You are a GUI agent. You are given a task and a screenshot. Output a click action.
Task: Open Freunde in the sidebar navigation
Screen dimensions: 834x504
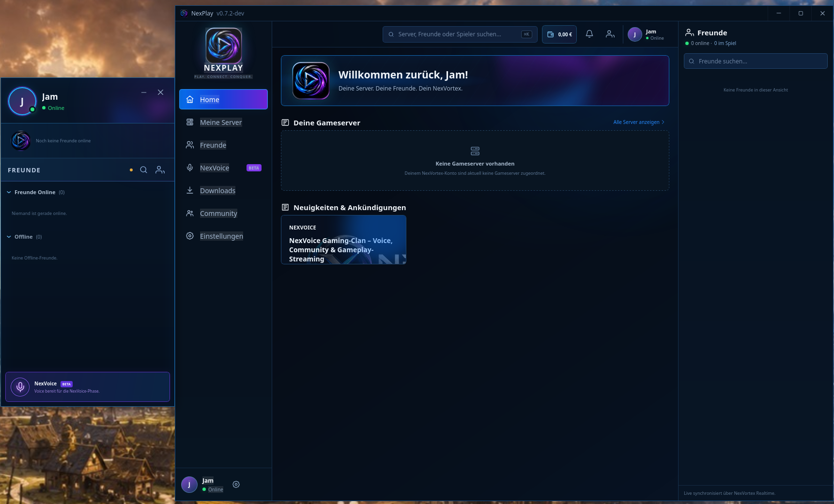[x=223, y=145]
